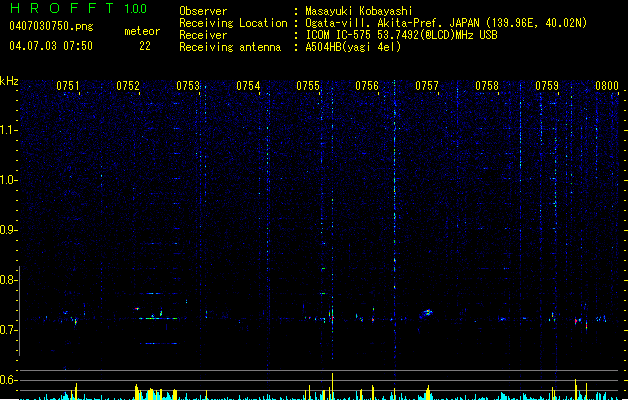
Task: Click the Receiving antenna label
Action: click(230, 47)
